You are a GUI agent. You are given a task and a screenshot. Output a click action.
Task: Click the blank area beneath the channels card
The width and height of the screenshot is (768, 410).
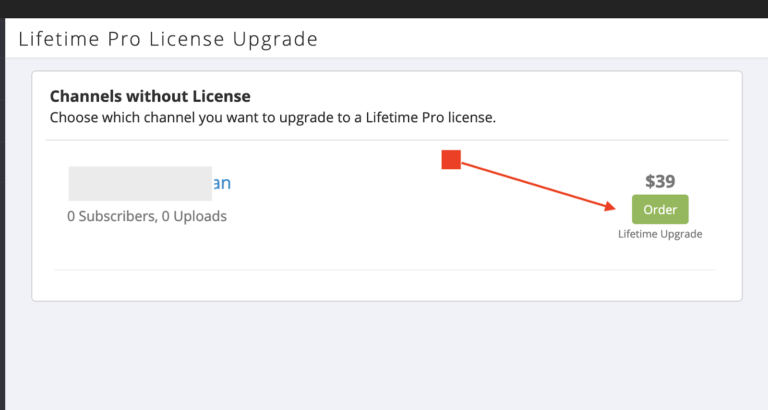387,355
